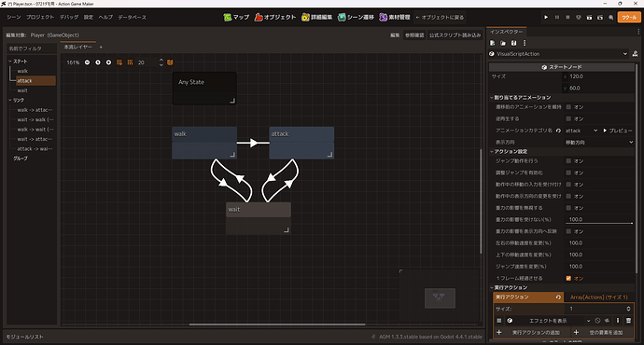
Task: Click the array size stepper arrows
Action: pyautogui.click(x=628, y=309)
